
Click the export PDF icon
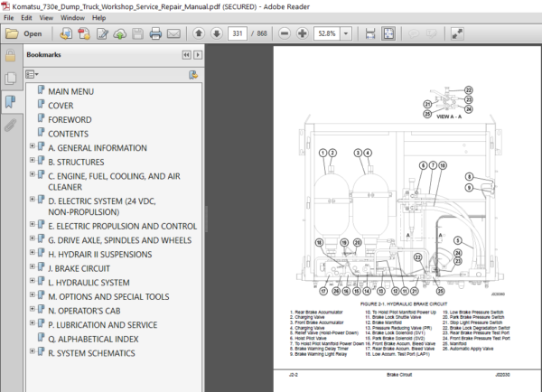point(66,33)
